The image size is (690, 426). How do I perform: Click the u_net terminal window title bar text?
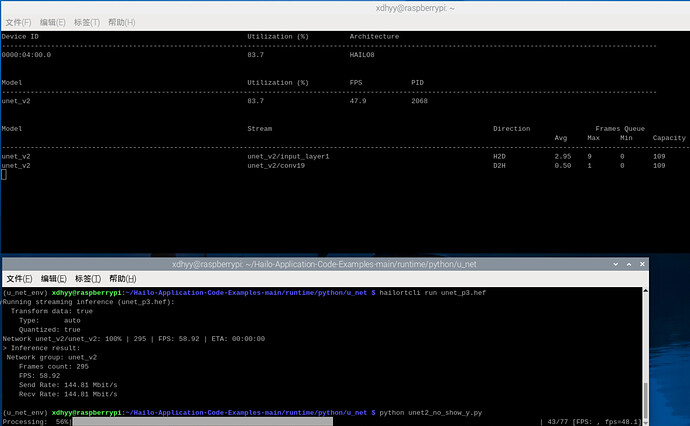coord(324,264)
